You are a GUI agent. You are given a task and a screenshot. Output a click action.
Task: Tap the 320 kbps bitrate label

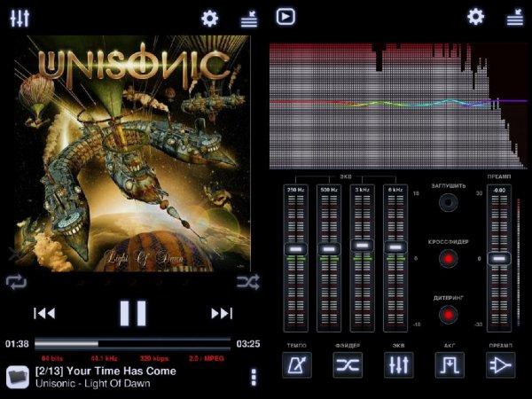(x=154, y=358)
